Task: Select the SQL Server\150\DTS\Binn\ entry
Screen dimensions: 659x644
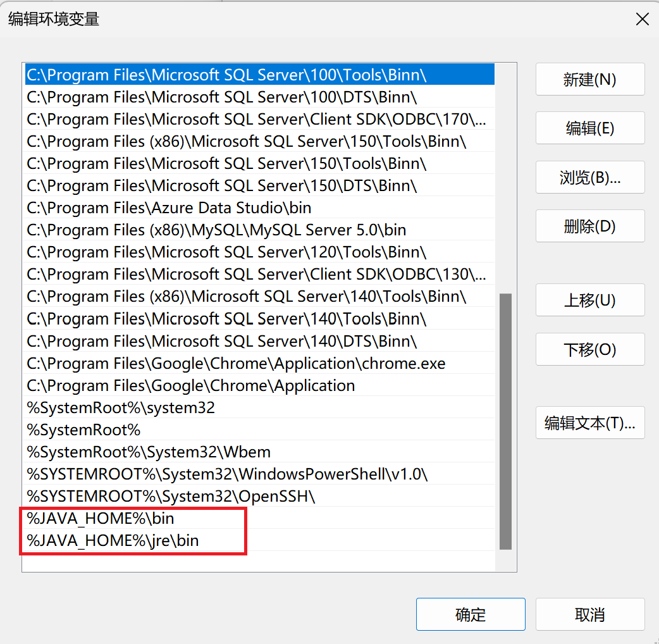Action: [x=260, y=186]
